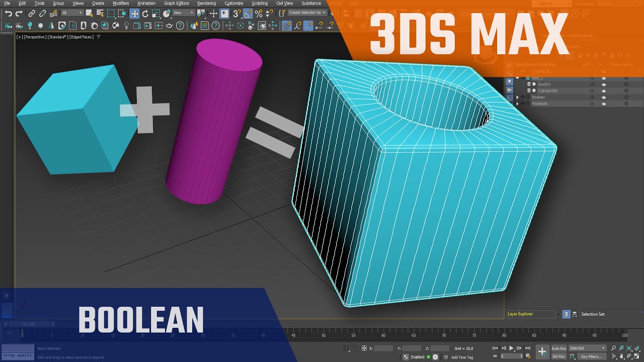The image size is (644, 362).
Task: Jump to the start of the animation
Action: tap(495, 348)
